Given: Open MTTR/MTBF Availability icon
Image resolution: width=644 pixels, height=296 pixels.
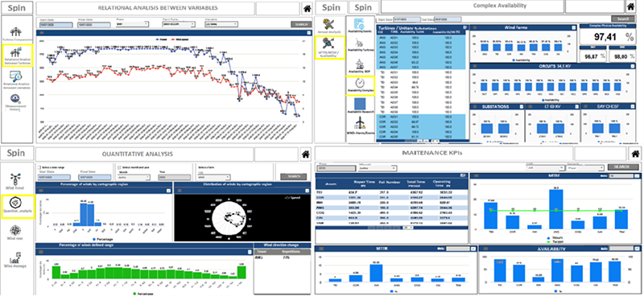Looking at the screenshot, I should point(328,44).
